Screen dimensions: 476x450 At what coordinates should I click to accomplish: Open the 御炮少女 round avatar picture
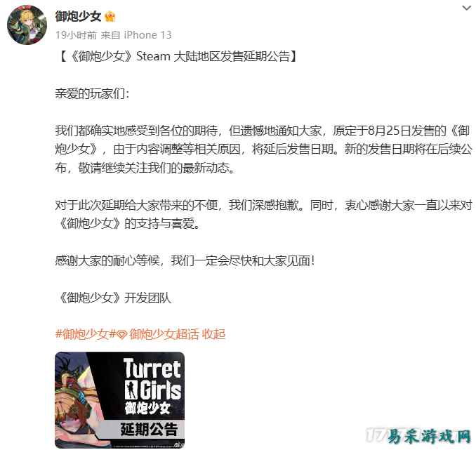[27, 25]
